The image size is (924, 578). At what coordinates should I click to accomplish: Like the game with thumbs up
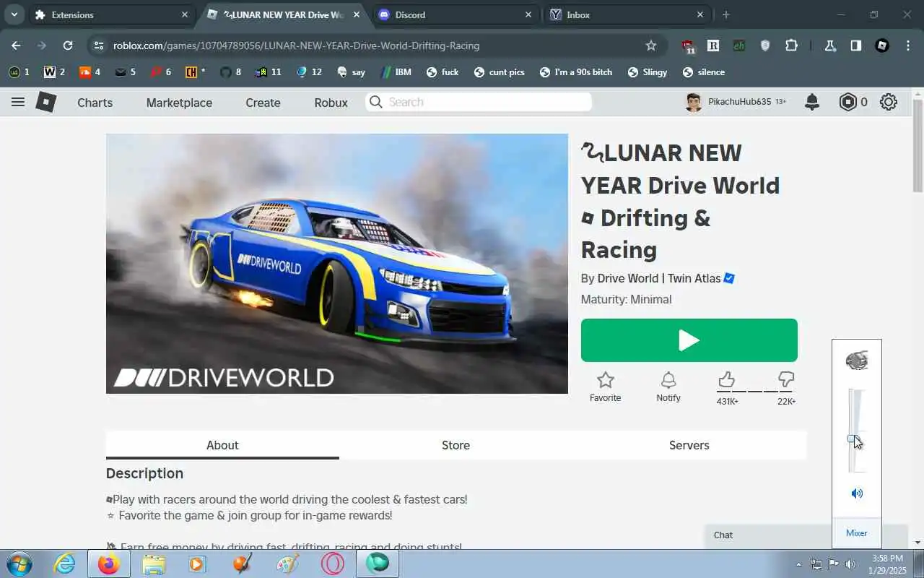coord(726,379)
